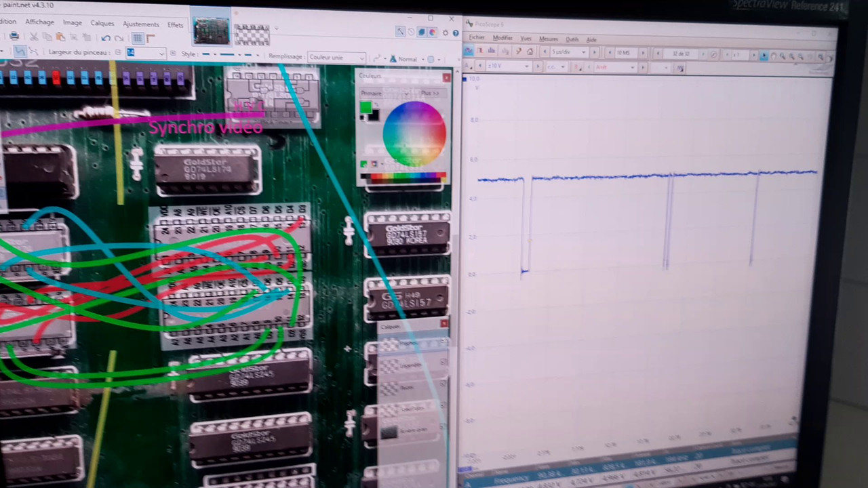Select the PicoScope arrow selection tool
Image resolution: width=868 pixels, height=488 pixels.
tap(764, 56)
